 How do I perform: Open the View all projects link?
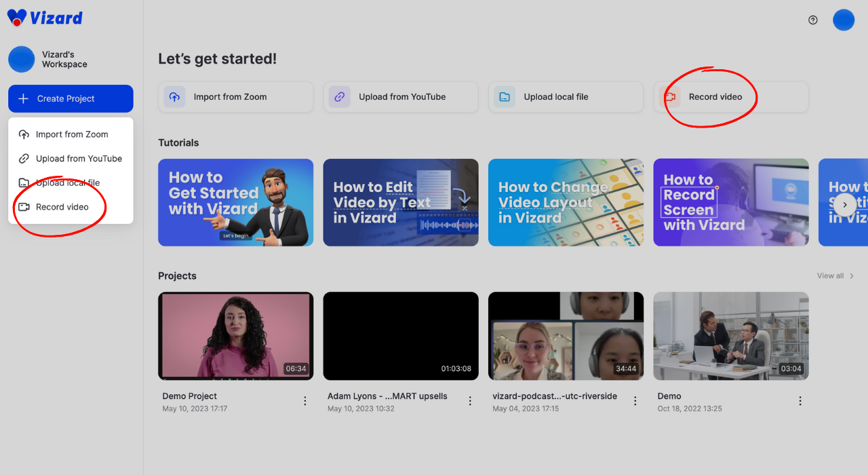click(x=831, y=275)
